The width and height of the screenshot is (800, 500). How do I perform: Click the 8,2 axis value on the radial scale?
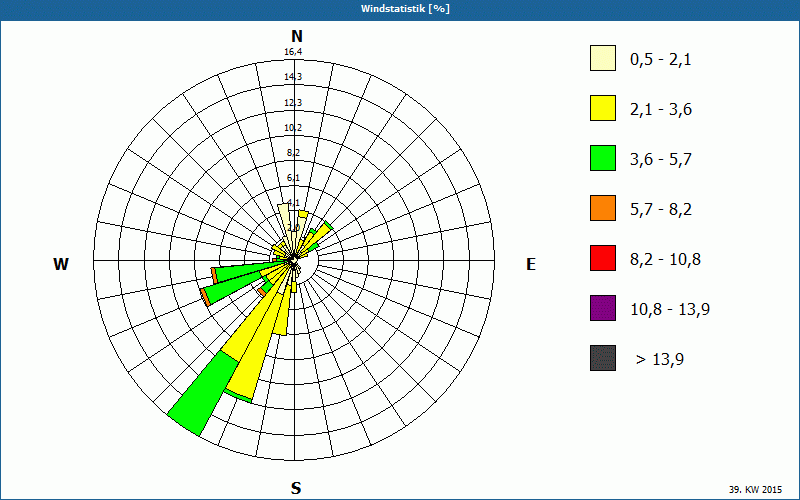(x=293, y=153)
